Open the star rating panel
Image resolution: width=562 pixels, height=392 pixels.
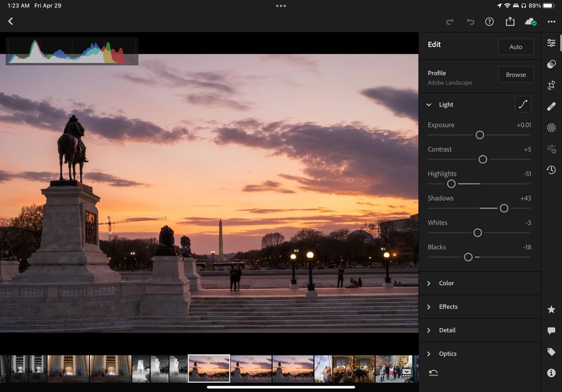(x=552, y=309)
